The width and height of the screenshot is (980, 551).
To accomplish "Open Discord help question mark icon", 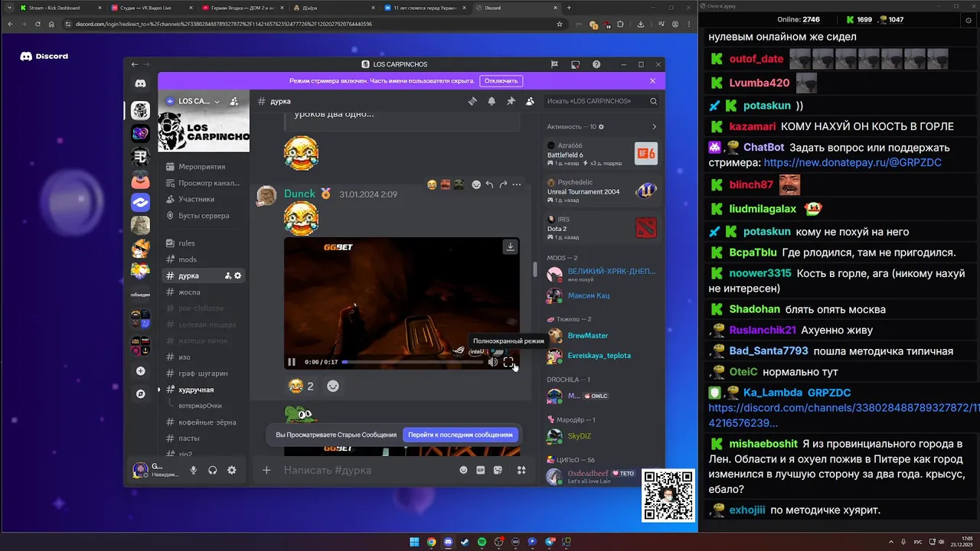I will coord(596,64).
